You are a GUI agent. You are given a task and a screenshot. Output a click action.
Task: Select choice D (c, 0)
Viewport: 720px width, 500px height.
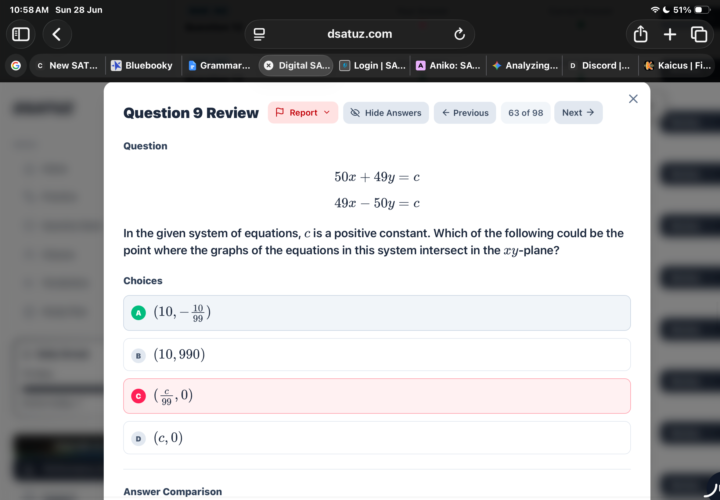[377, 438]
